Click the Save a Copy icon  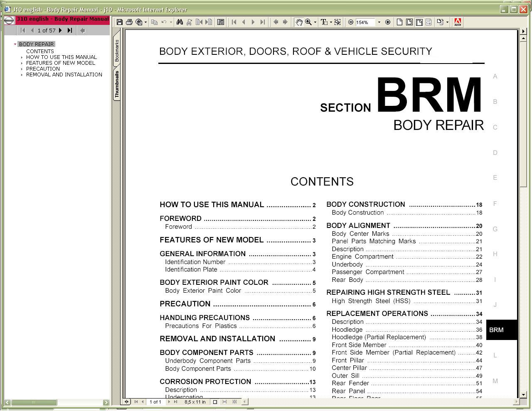pos(120,22)
